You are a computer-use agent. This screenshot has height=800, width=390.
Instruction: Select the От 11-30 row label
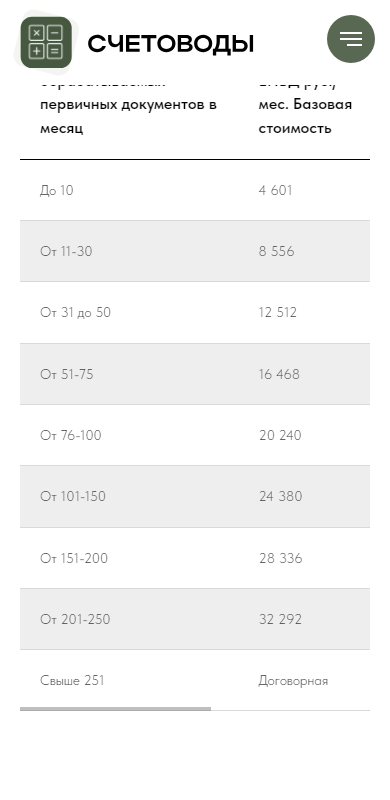[x=66, y=252]
